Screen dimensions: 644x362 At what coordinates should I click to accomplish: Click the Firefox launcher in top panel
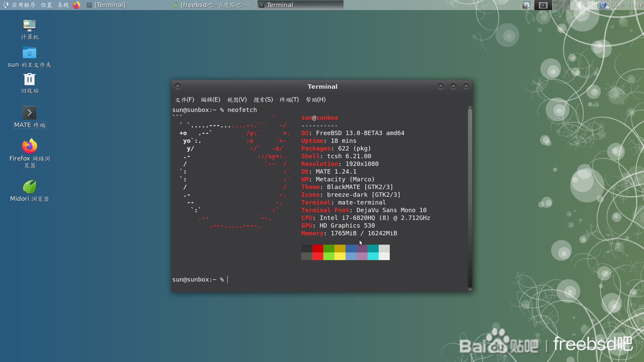(x=76, y=5)
